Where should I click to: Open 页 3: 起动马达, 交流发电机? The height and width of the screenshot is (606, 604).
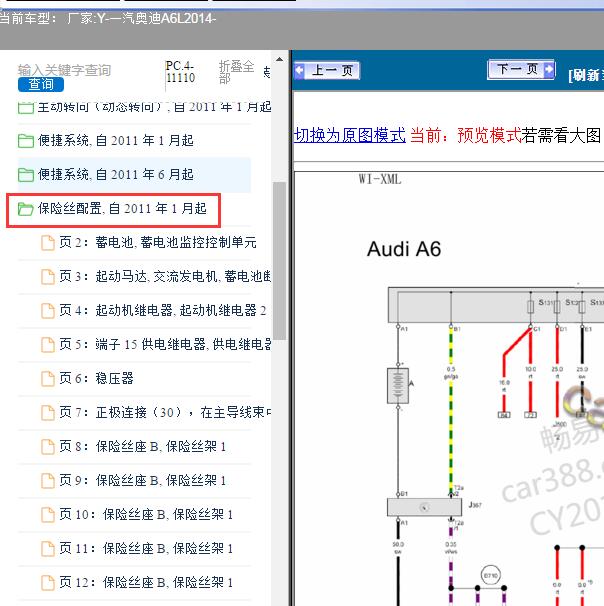click(165, 277)
